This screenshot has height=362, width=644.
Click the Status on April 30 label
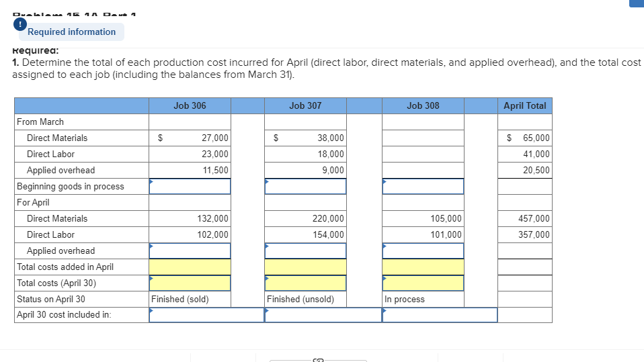tap(51, 300)
